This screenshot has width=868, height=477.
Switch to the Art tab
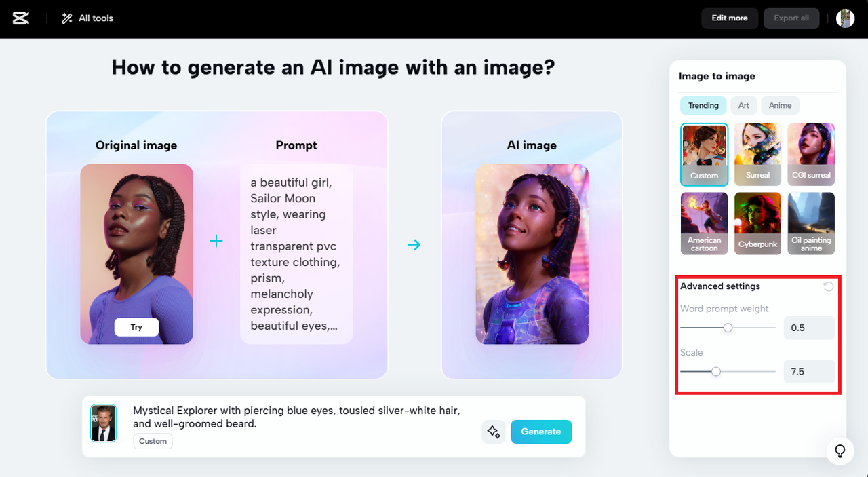744,105
